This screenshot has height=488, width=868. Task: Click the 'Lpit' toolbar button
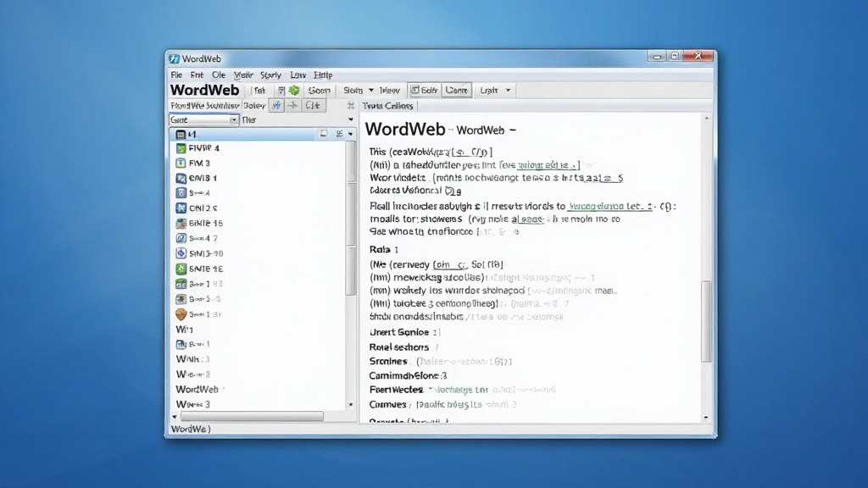click(x=489, y=90)
